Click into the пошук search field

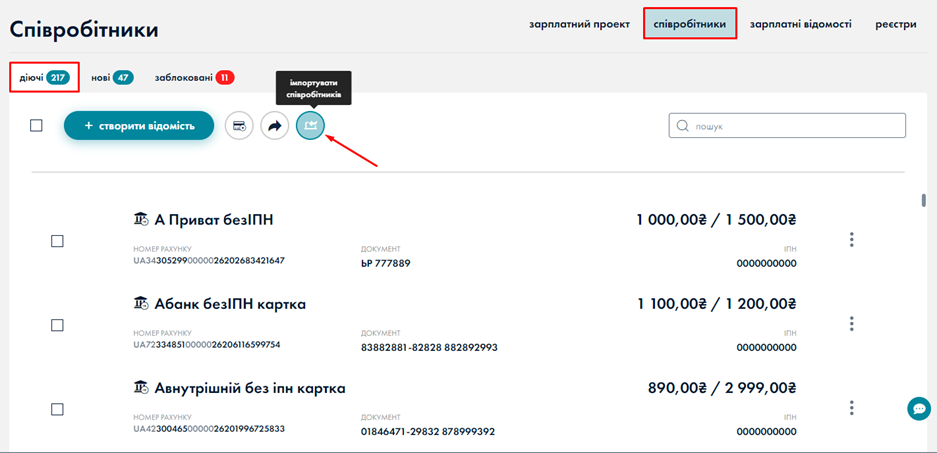(787, 126)
